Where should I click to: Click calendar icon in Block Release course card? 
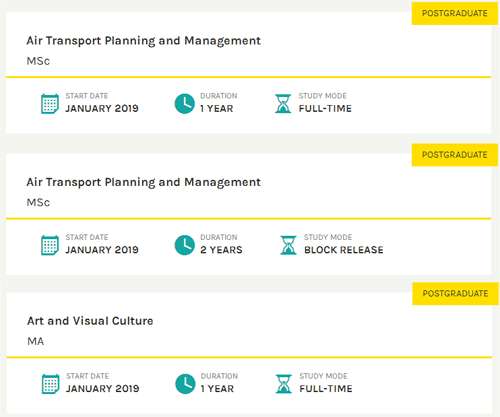tap(50, 245)
